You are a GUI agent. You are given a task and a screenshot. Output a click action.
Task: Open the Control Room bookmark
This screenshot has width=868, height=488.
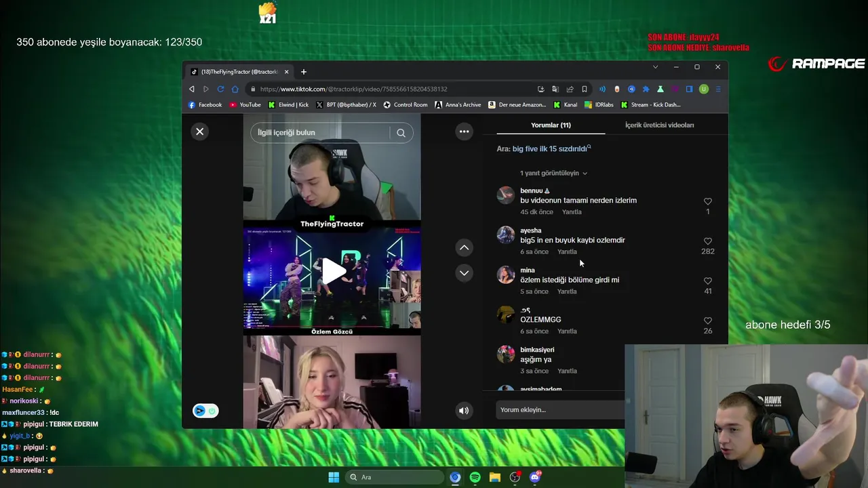click(406, 105)
